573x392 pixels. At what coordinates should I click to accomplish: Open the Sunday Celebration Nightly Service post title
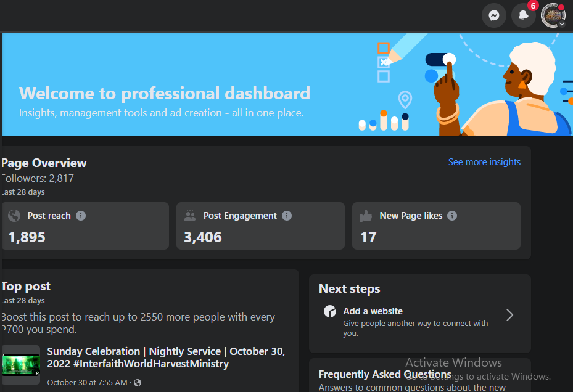166,357
